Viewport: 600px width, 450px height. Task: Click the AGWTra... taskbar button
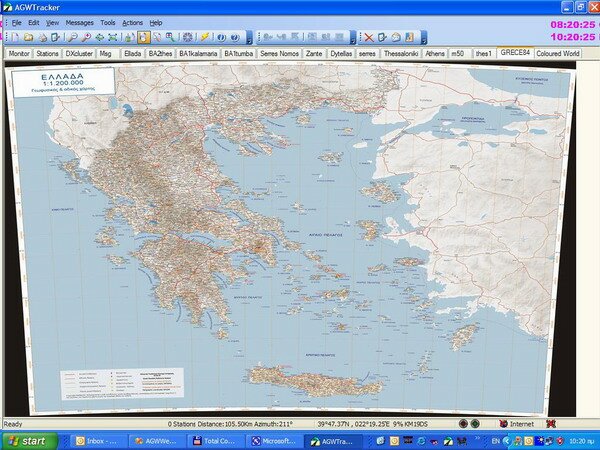click(332, 441)
